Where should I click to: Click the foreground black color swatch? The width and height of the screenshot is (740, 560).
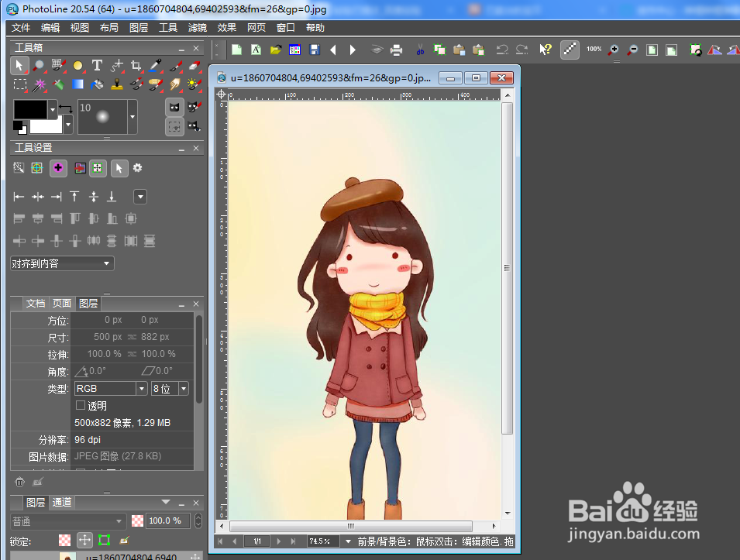[30, 109]
